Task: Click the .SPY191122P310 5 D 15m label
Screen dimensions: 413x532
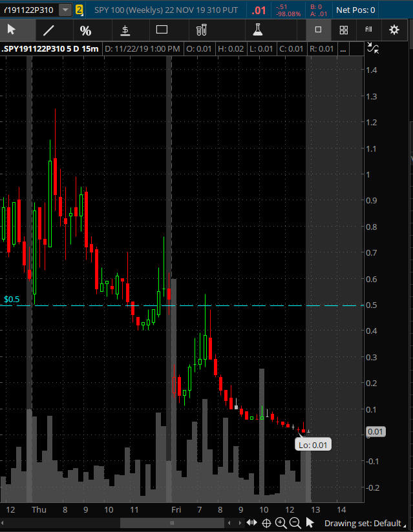Action: [x=50, y=49]
